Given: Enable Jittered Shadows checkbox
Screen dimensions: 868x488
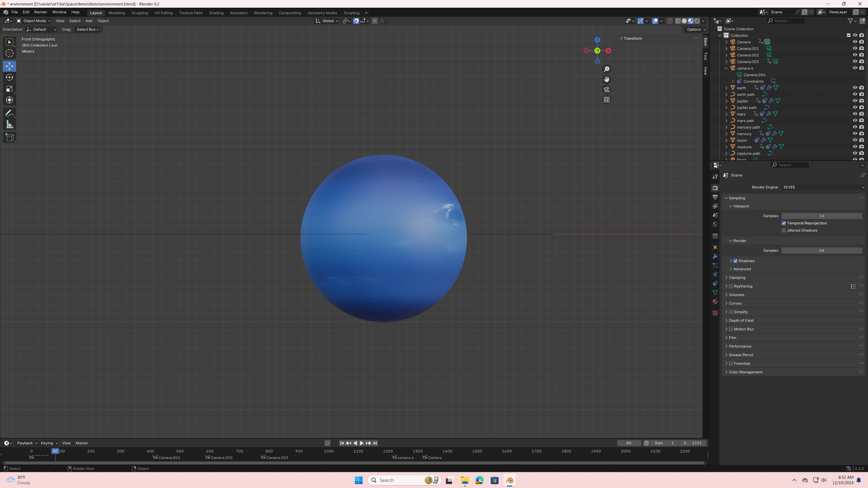Looking at the screenshot, I should tap(784, 231).
